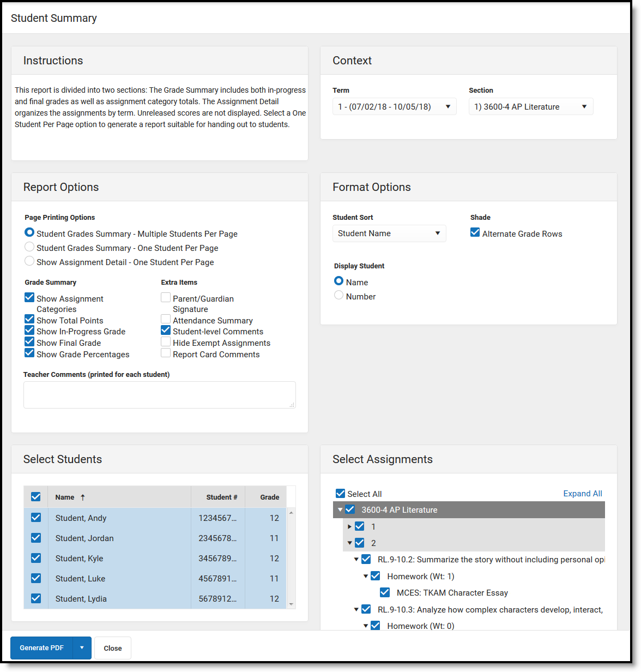Disable Student-level Comments

click(x=166, y=330)
